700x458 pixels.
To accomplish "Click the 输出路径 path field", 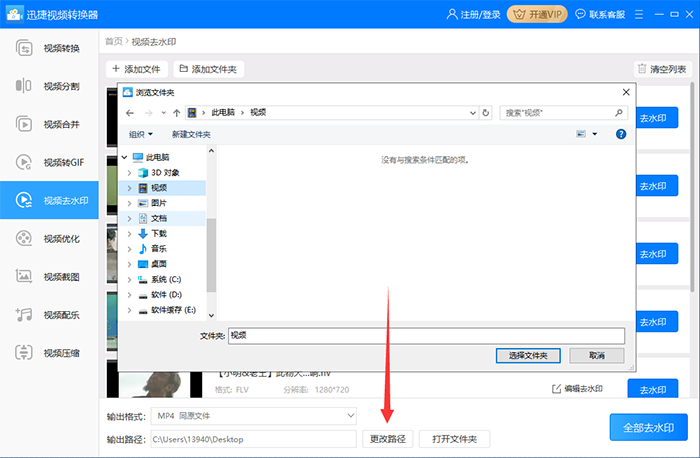I will click(x=254, y=439).
